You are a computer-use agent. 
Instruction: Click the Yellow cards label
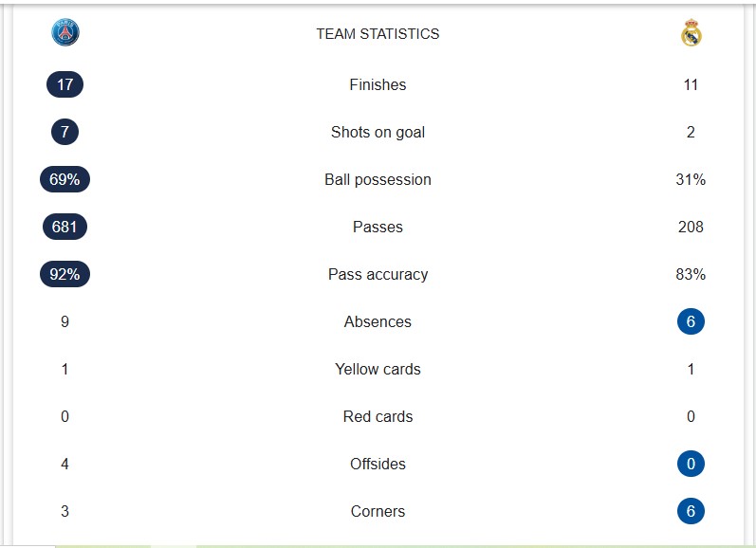coord(378,369)
